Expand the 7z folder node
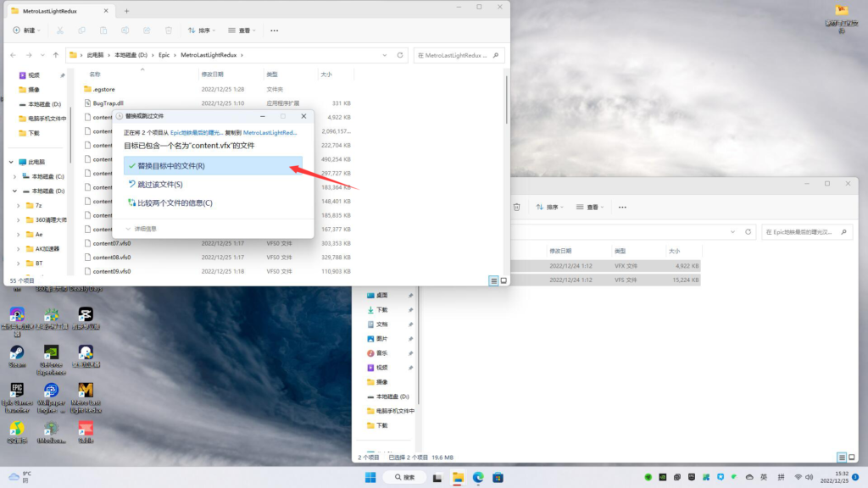 coord(19,205)
